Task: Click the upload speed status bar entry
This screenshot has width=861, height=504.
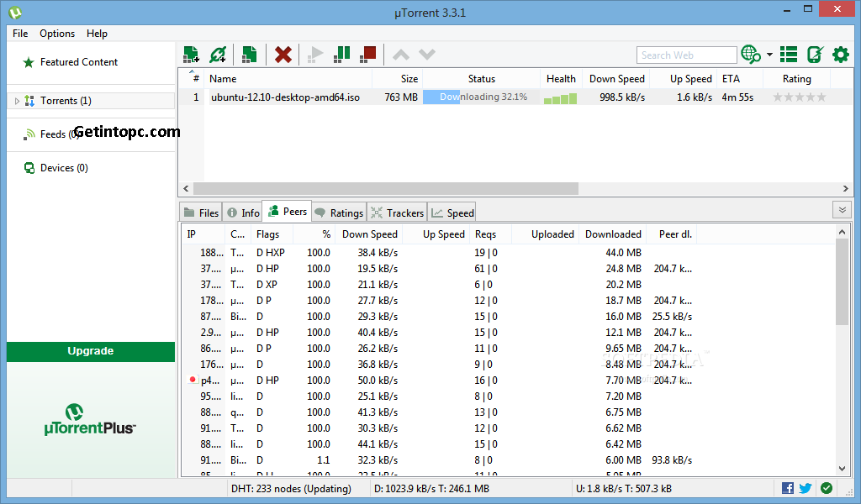Action: (x=624, y=489)
